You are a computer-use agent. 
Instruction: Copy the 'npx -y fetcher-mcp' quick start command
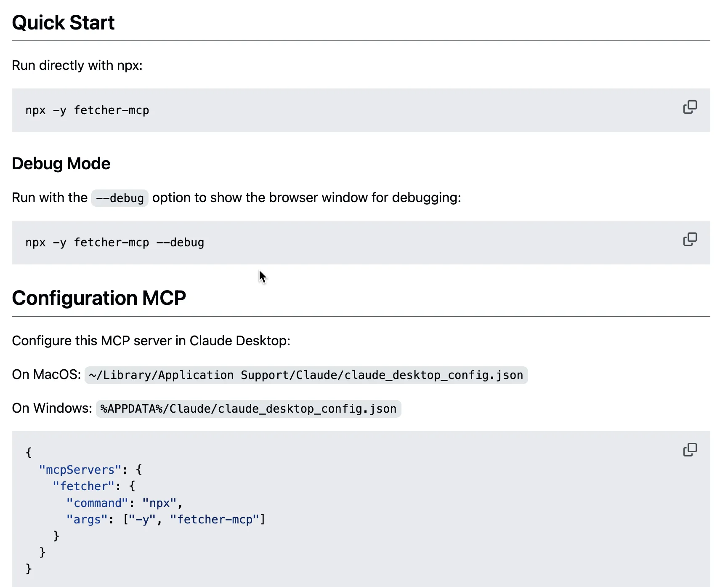click(x=690, y=107)
